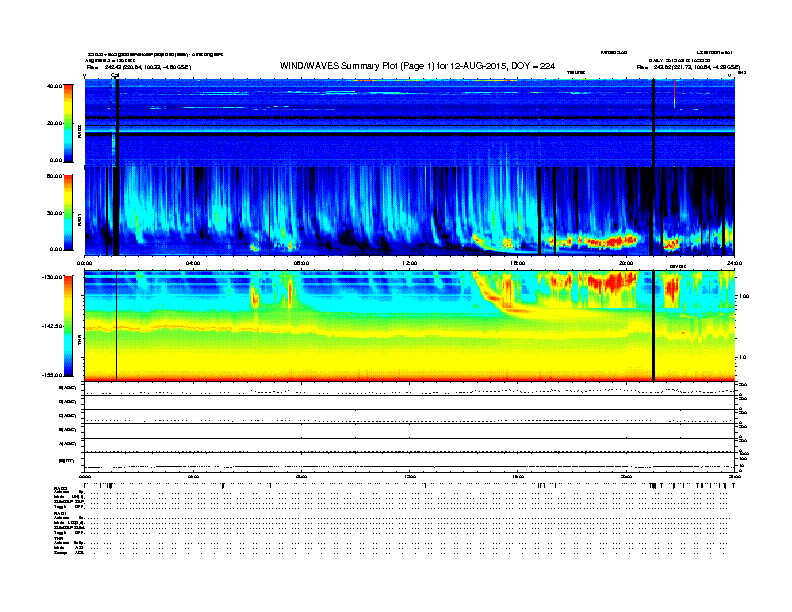This screenshot has height=612, width=792.
Task: Click the TNR header in bottom status block
Action: (x=59, y=538)
